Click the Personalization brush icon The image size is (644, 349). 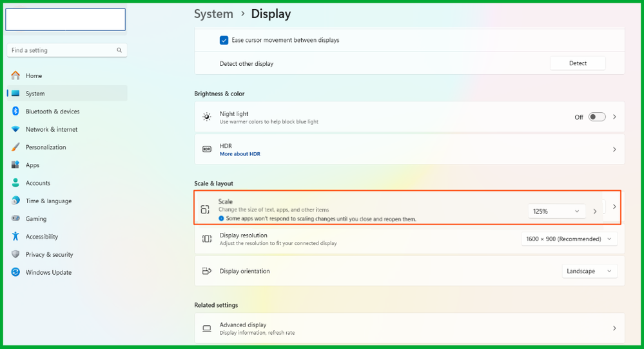[x=15, y=147]
